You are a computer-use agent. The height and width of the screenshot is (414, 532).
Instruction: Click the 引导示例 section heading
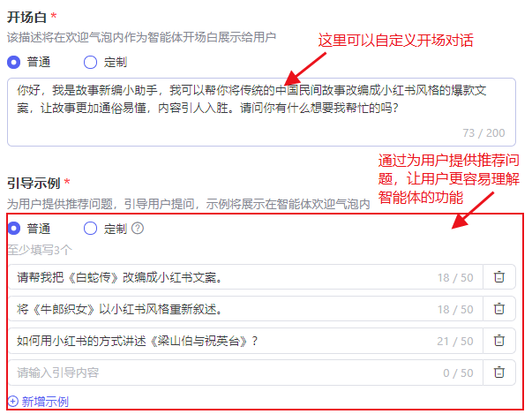point(34,184)
